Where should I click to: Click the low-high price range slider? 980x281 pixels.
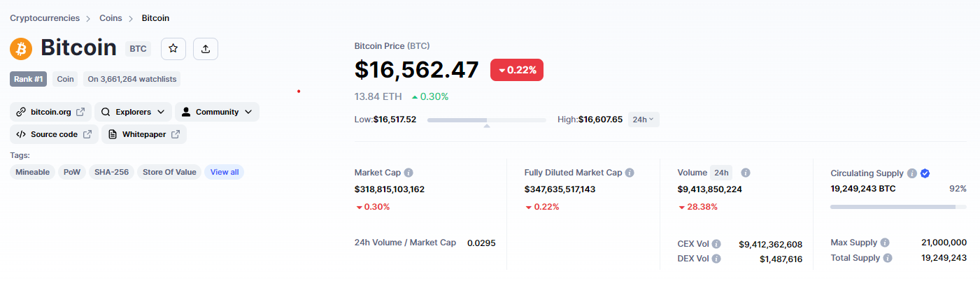tap(486, 120)
